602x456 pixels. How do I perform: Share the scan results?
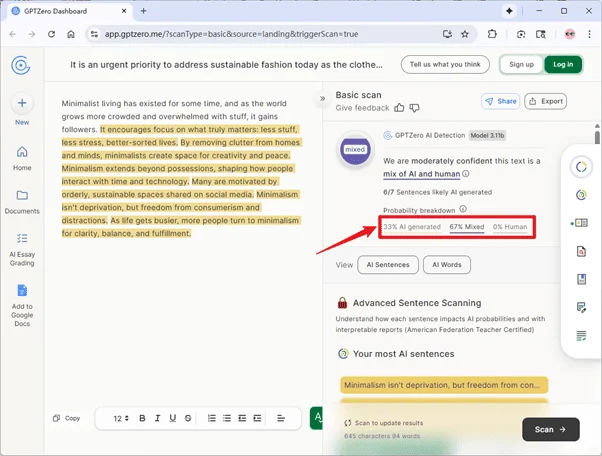tap(501, 101)
